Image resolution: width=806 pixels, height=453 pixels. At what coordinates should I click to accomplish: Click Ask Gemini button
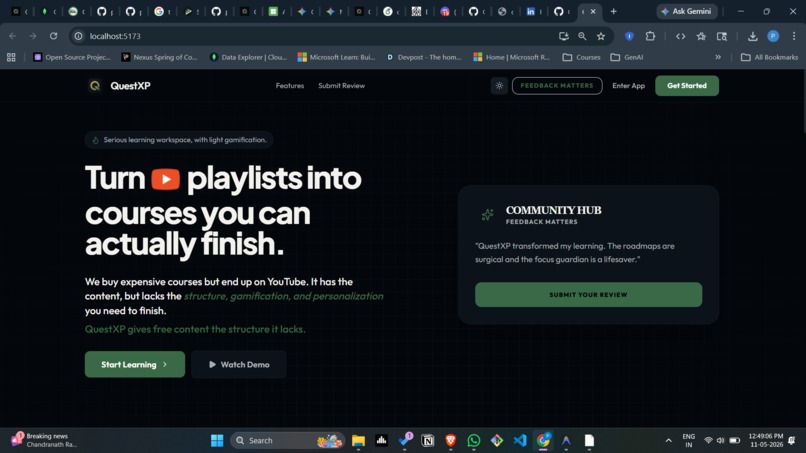point(686,11)
